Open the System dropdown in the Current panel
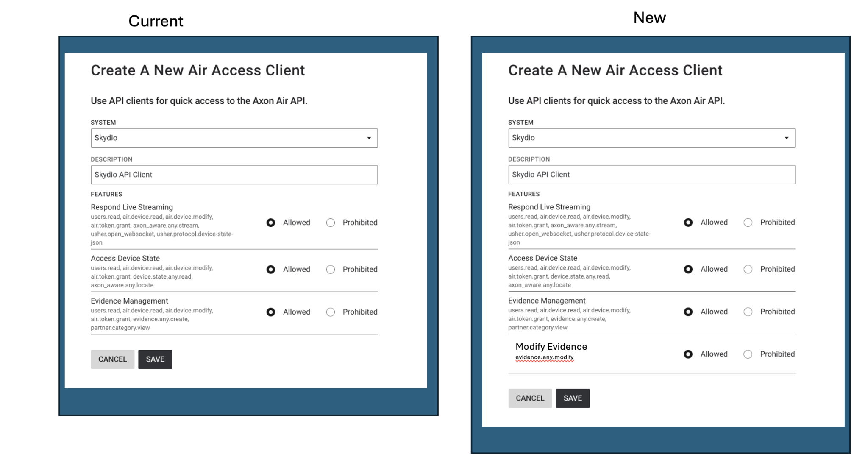This screenshot has height=468, width=868. (234, 138)
